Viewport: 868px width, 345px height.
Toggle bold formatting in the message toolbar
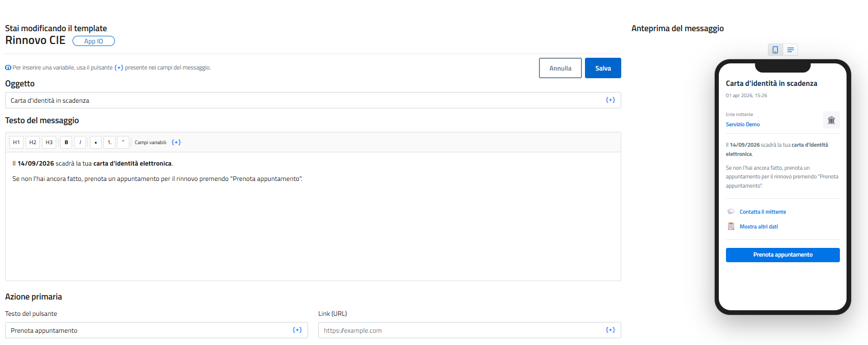(66, 143)
